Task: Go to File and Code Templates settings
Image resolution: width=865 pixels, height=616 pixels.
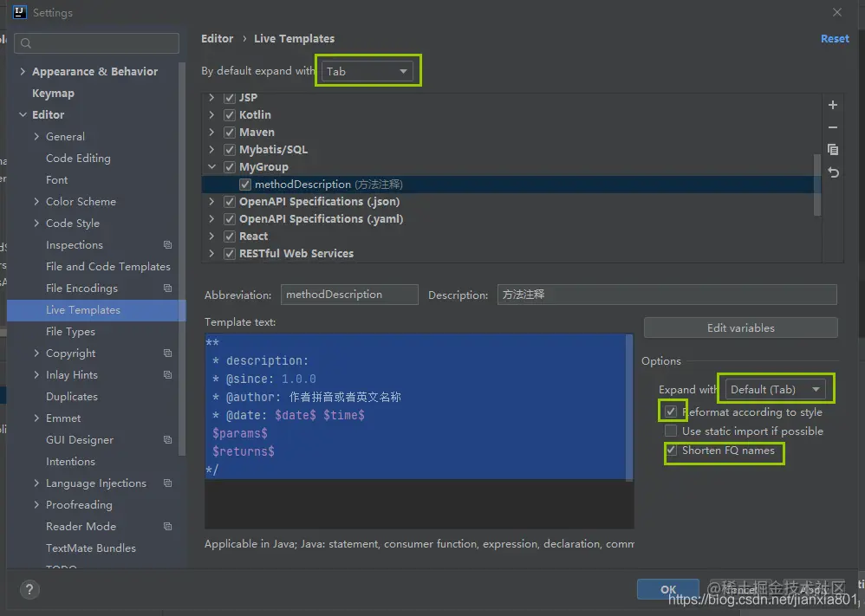Action: click(x=108, y=266)
